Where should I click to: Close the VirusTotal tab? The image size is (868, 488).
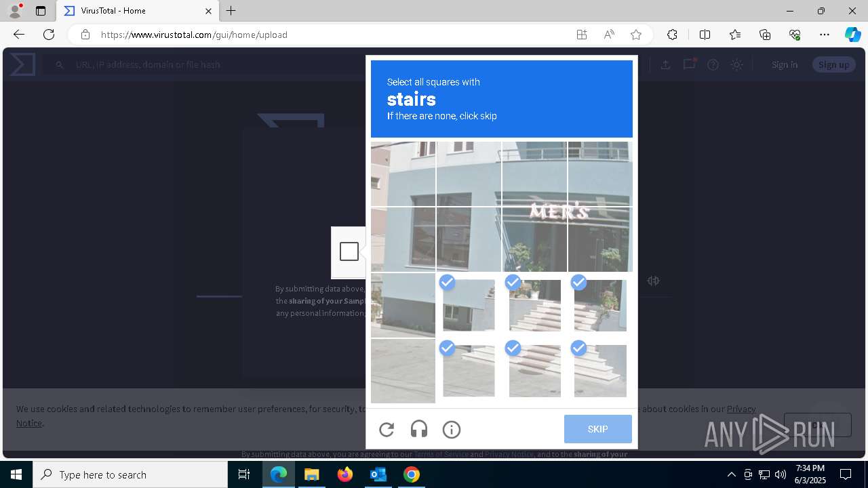(208, 11)
